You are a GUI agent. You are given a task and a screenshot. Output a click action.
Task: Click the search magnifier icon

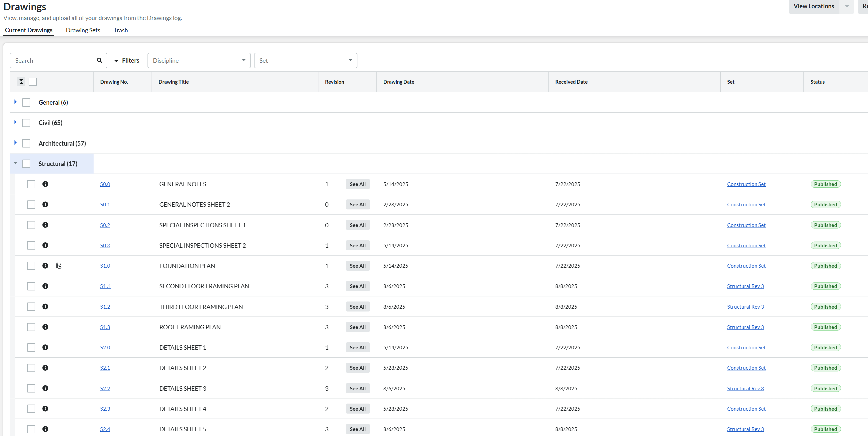[99, 60]
